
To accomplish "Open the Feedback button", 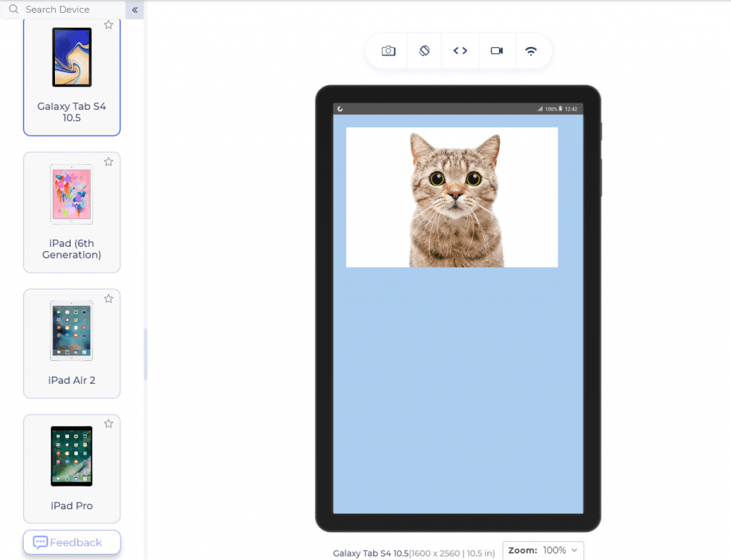I will (x=72, y=542).
